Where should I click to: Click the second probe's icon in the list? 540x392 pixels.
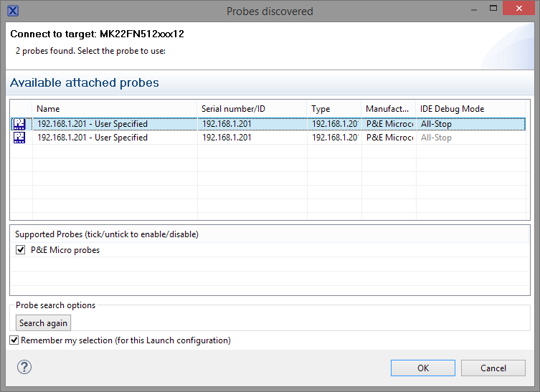pos(19,138)
